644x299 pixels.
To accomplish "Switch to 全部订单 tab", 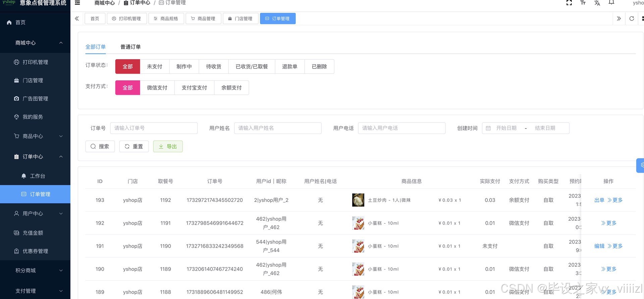I will [96, 47].
